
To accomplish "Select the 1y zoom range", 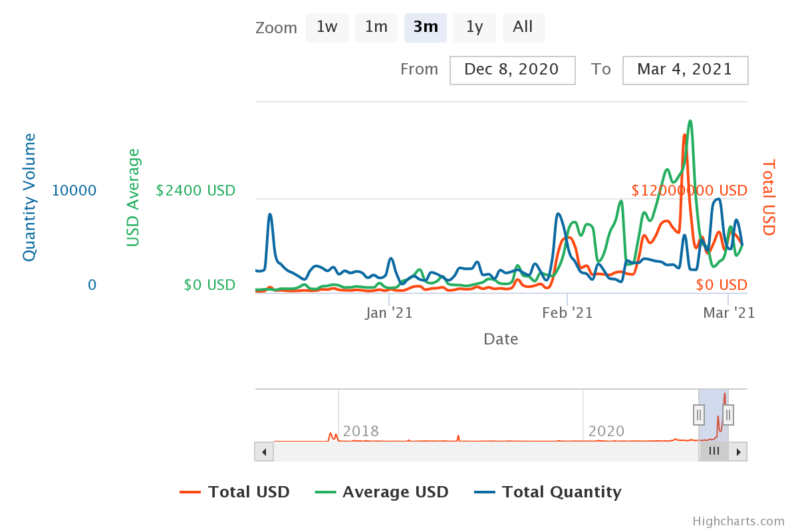I will tap(474, 27).
